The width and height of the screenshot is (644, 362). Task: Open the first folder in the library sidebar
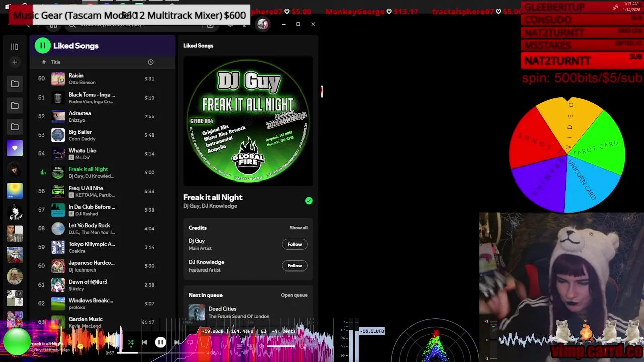coord(15,84)
